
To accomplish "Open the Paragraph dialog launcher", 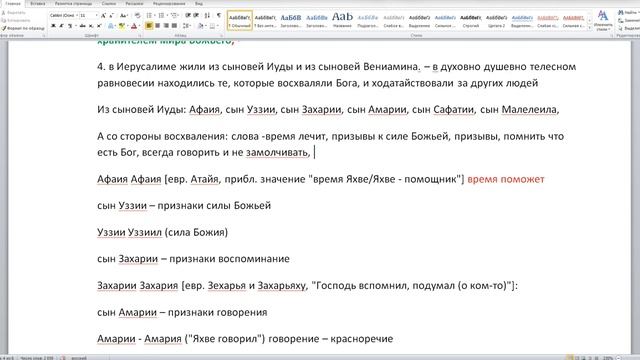I will [x=222, y=36].
